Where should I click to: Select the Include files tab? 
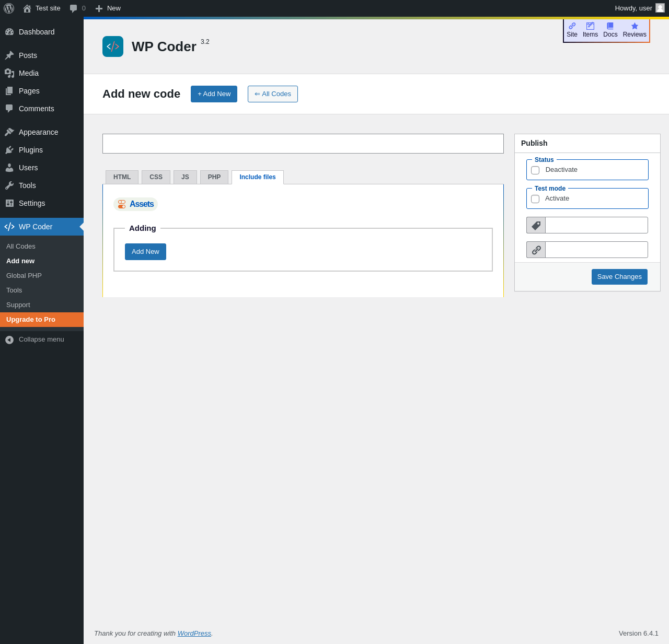click(258, 177)
